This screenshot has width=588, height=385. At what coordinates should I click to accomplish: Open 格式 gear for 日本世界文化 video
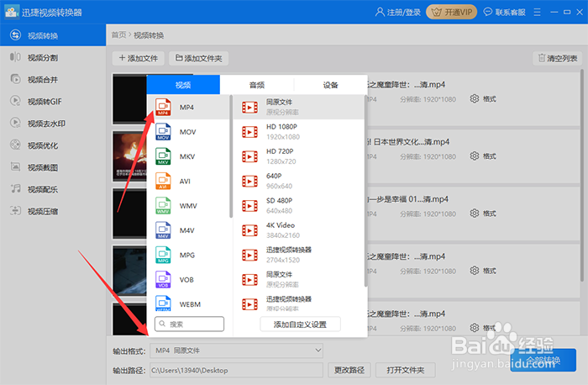point(475,156)
